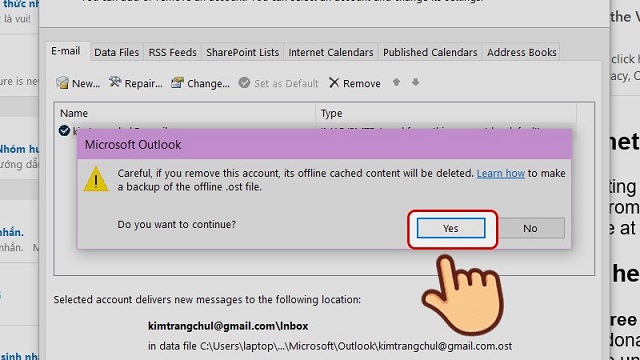Open the Learn how link
Image resolution: width=640 pixels, height=360 pixels.
click(500, 173)
